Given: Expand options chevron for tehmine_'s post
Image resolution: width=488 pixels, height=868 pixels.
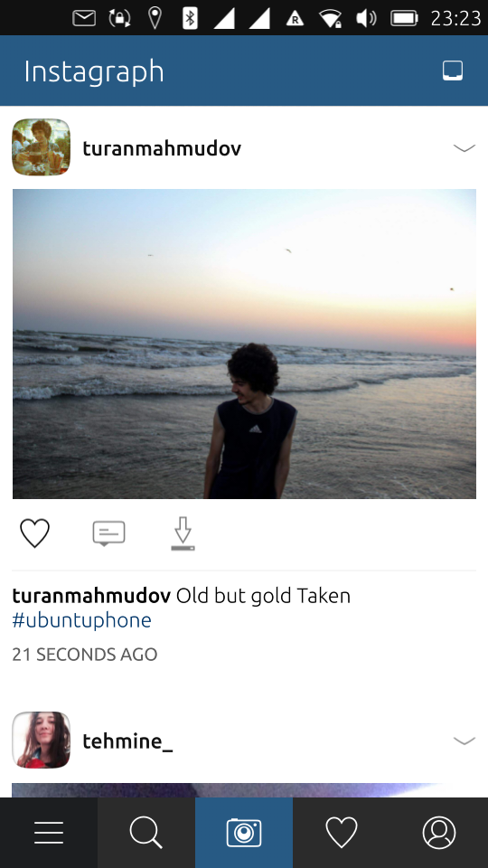Looking at the screenshot, I should pyautogui.click(x=465, y=741).
